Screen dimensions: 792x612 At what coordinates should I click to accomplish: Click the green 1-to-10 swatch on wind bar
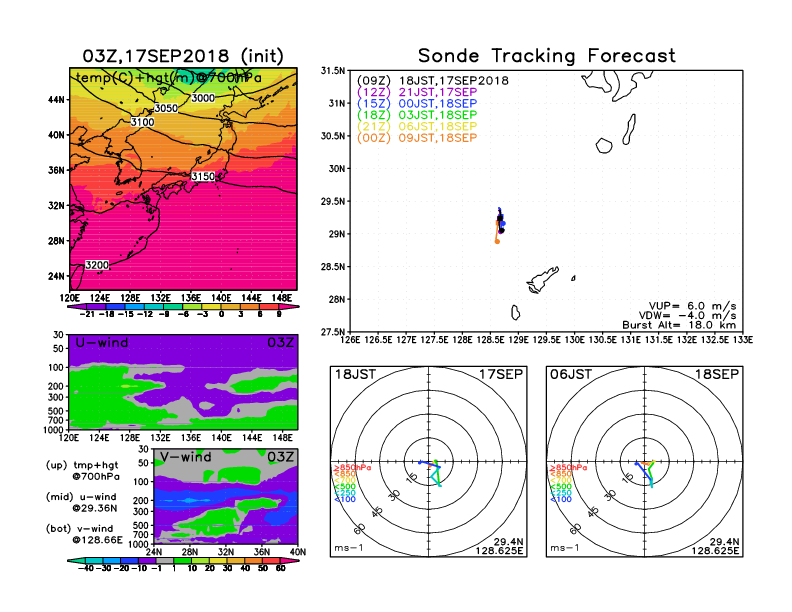click(182, 561)
